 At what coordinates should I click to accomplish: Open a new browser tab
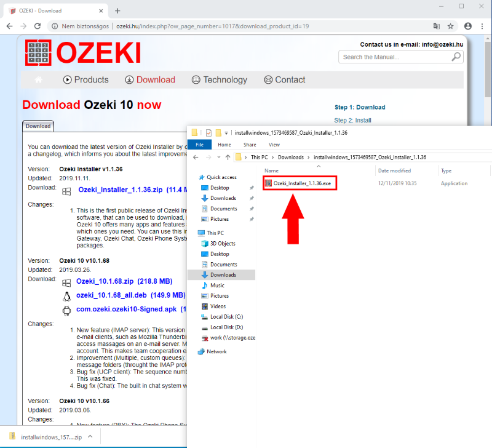coord(117,10)
